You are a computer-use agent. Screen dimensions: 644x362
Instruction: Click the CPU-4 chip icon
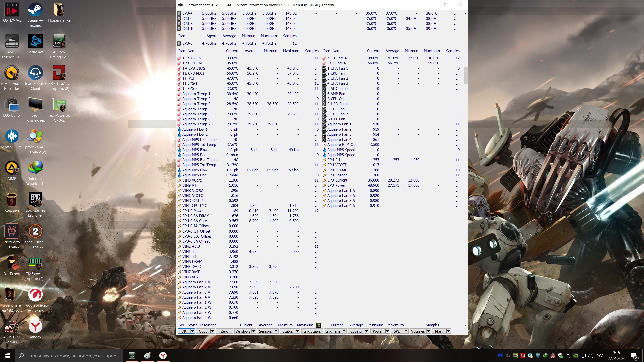[x=179, y=13]
